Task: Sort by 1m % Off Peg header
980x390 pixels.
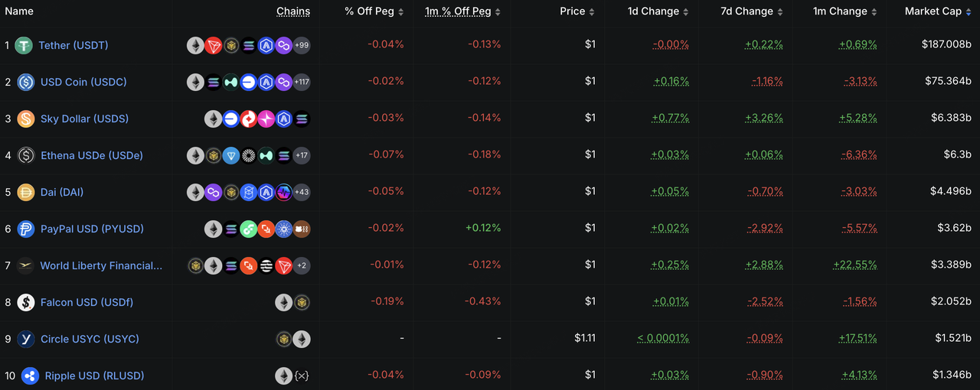Action: pyautogui.click(x=462, y=11)
